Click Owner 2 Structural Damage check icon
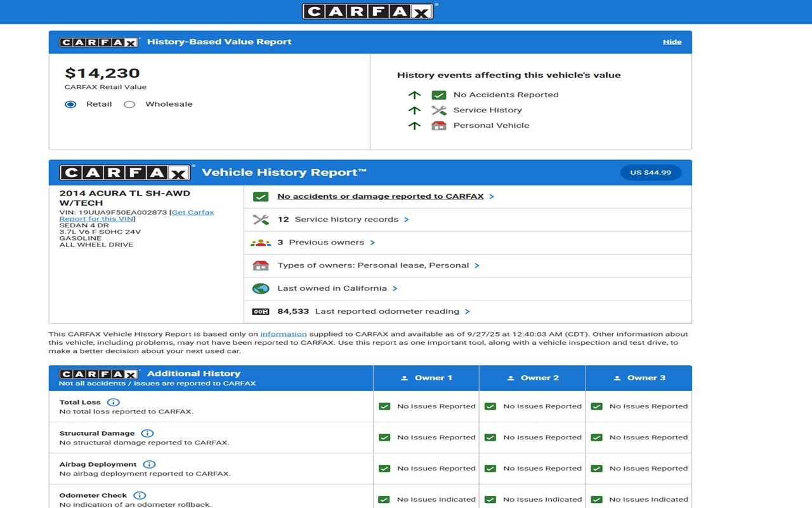The width and height of the screenshot is (812, 508). point(490,438)
